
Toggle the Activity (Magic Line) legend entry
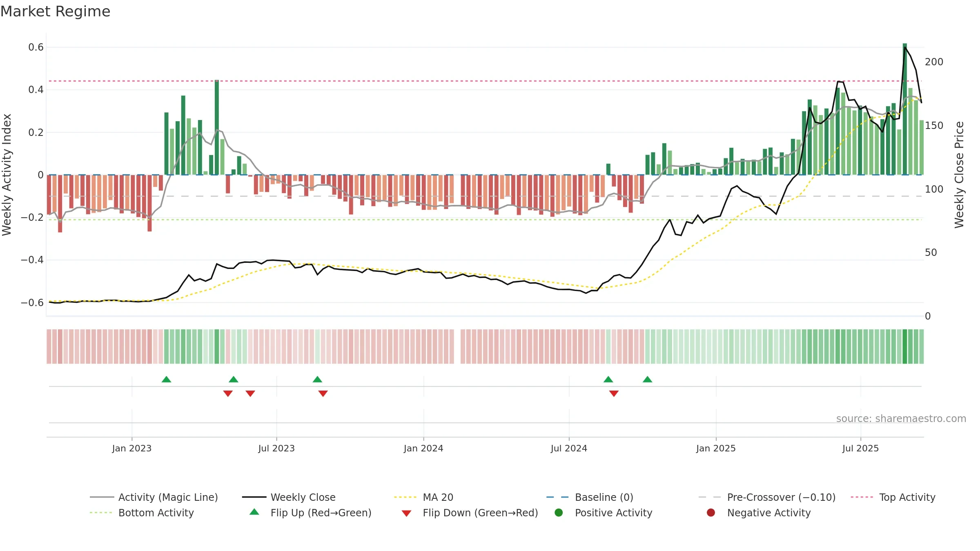click(154, 497)
